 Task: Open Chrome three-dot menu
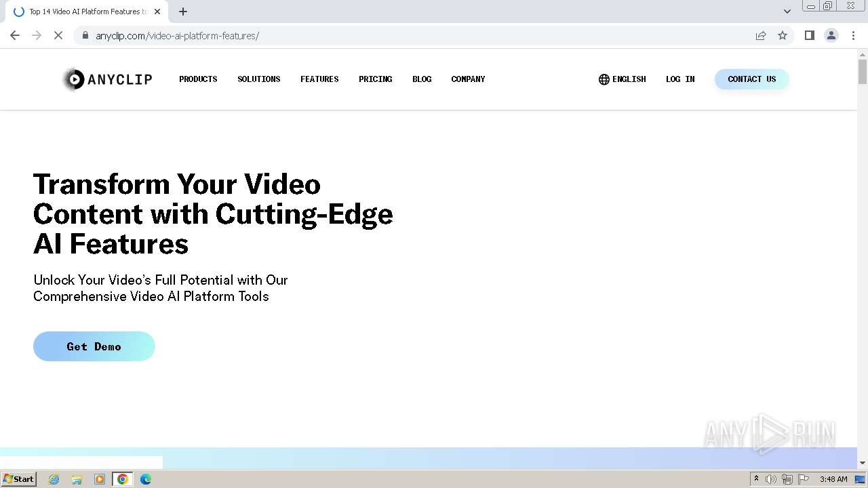pos(853,35)
